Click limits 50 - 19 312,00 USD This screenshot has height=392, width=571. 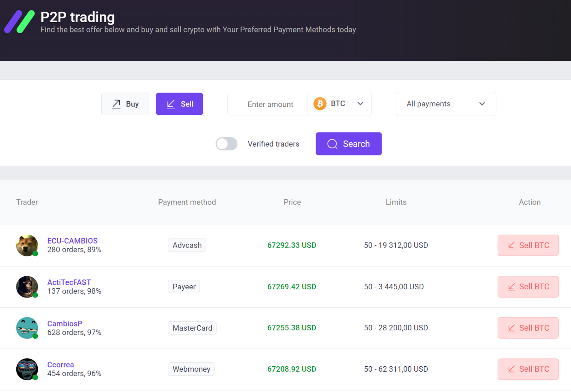pyautogui.click(x=396, y=245)
